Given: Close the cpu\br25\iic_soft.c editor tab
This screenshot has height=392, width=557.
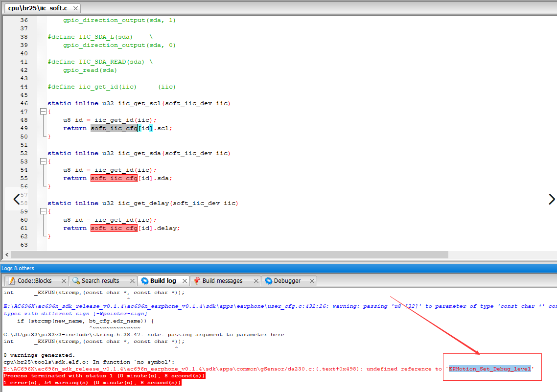Looking at the screenshot, I should click(75, 8).
